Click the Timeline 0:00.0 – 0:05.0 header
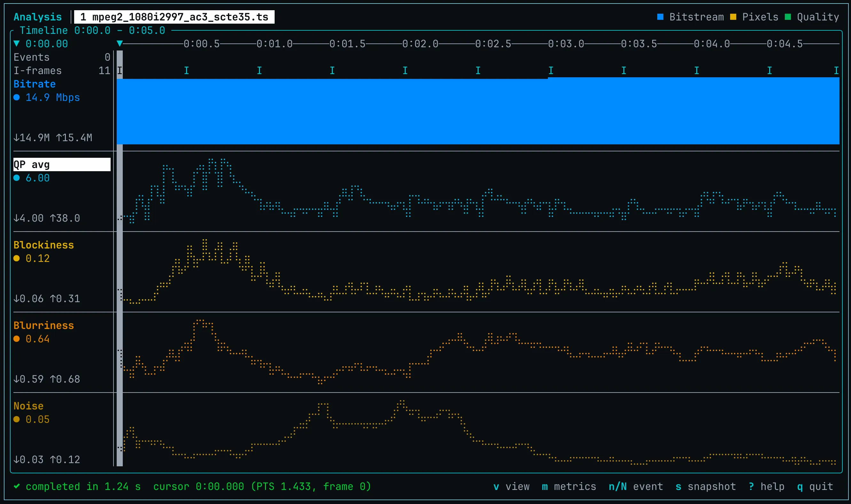Screen dimensions: 851x504 (x=92, y=30)
